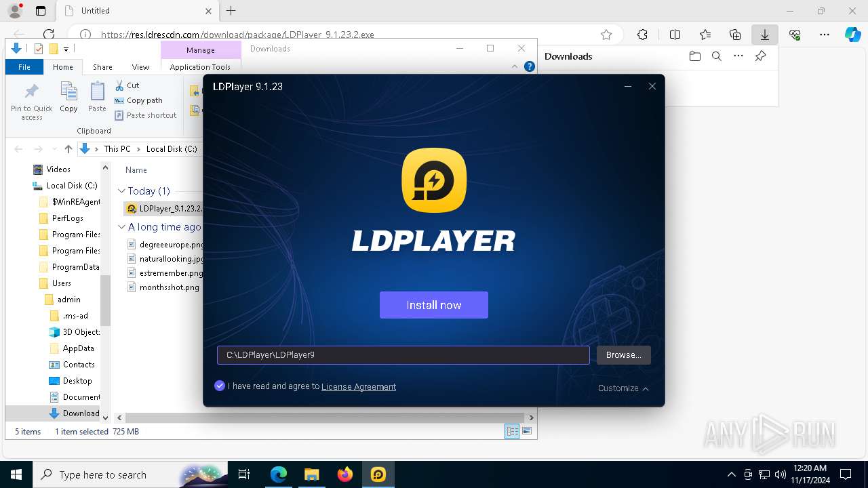Click Local Disk (C:) breadcrumb
This screenshot has width=868, height=488.
(x=172, y=149)
